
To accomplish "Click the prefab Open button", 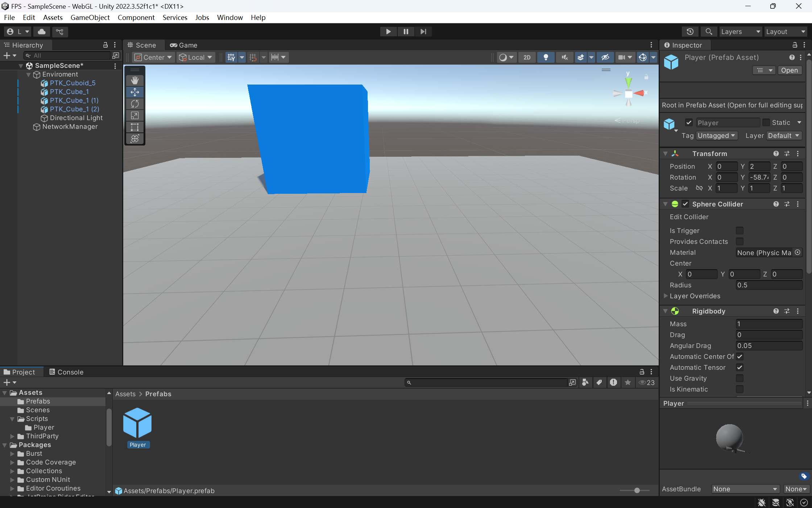I will 789,70.
